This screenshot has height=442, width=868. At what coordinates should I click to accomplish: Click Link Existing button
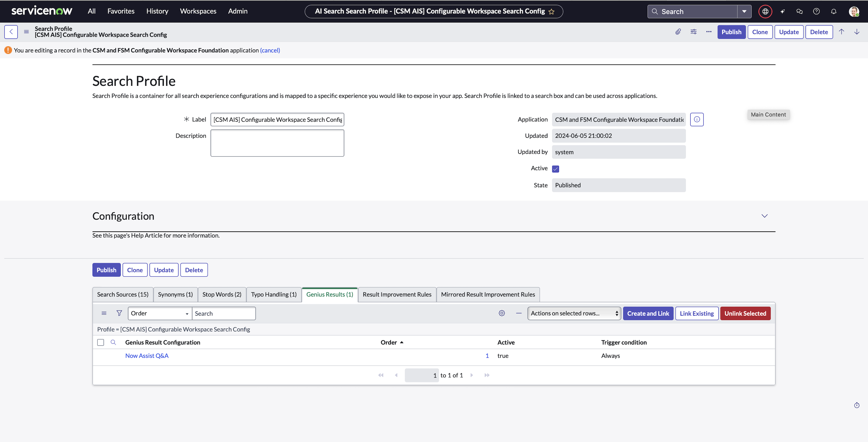[x=696, y=313]
